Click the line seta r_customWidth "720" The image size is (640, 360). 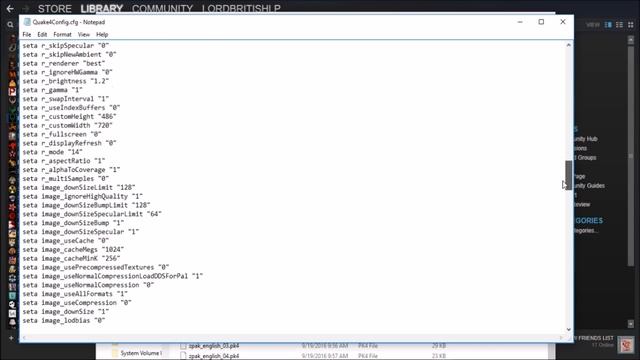click(x=67, y=126)
